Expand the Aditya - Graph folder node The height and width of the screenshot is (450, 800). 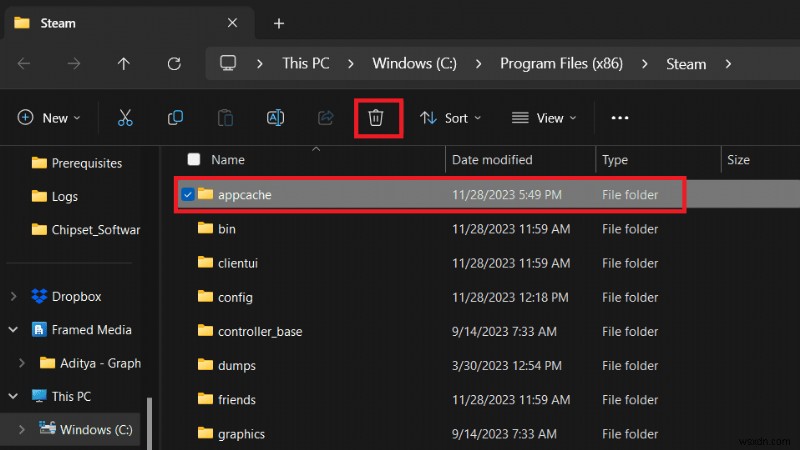coord(21,363)
